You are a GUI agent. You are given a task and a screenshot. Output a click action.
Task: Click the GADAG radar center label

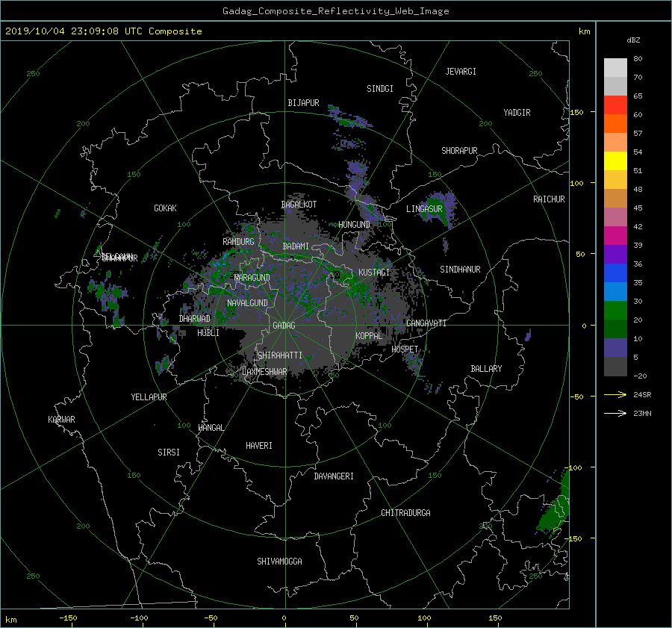[284, 326]
